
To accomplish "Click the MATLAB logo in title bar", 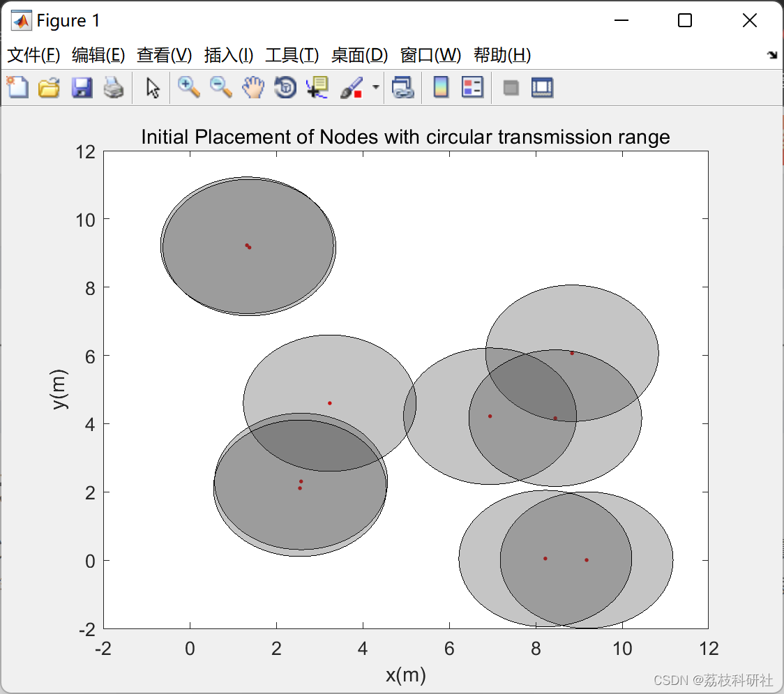I will (x=22, y=20).
